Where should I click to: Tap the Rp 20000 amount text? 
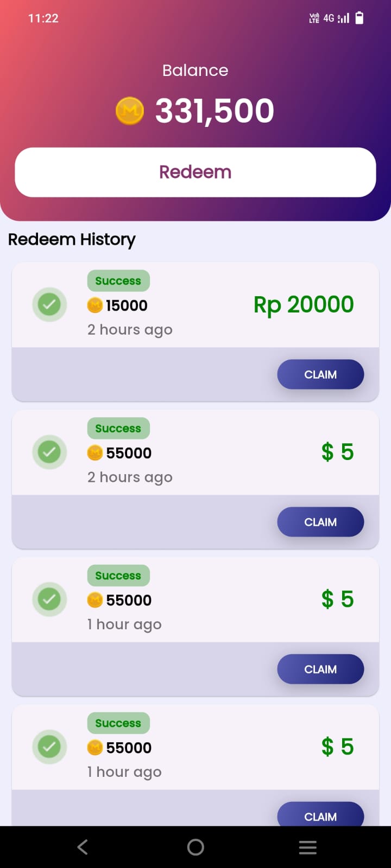click(x=304, y=305)
